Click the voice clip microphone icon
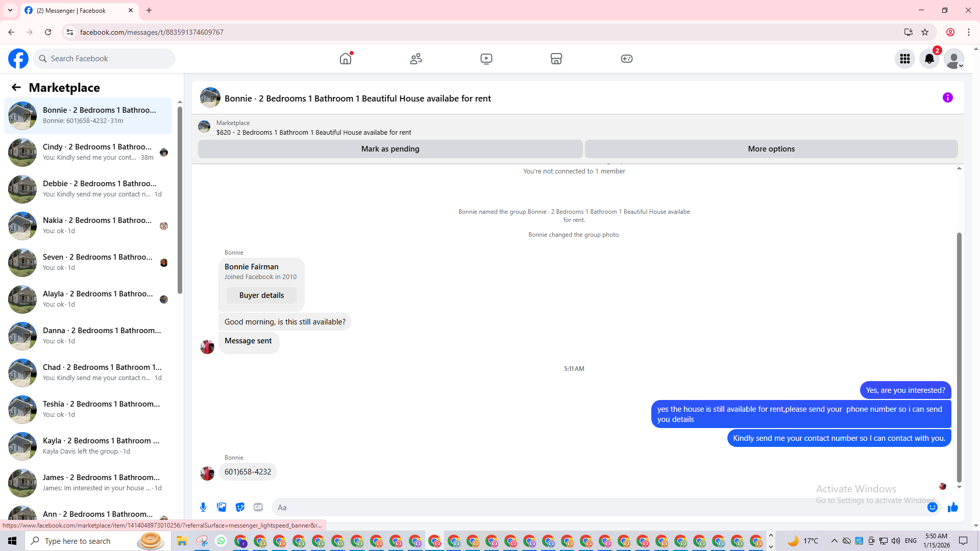The height and width of the screenshot is (551, 980). [x=203, y=507]
